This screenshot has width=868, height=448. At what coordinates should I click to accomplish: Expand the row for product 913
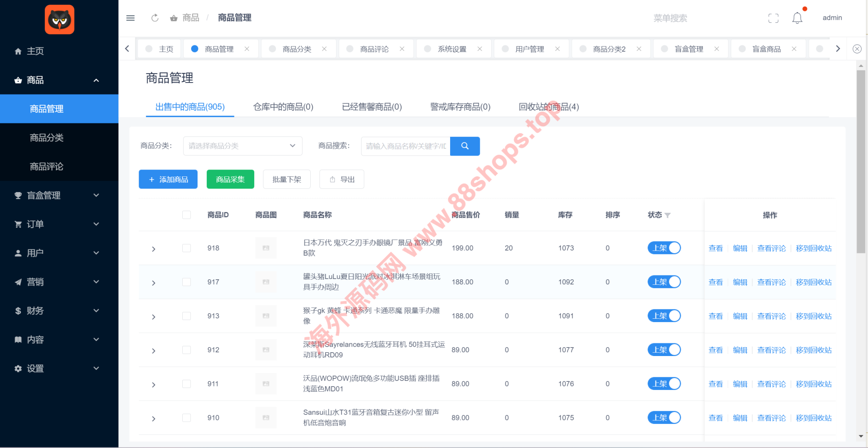click(153, 317)
